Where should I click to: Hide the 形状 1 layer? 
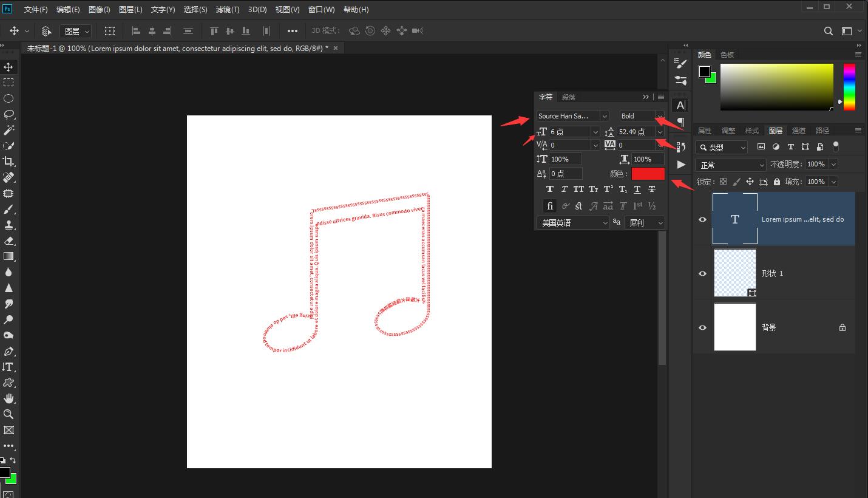703,273
